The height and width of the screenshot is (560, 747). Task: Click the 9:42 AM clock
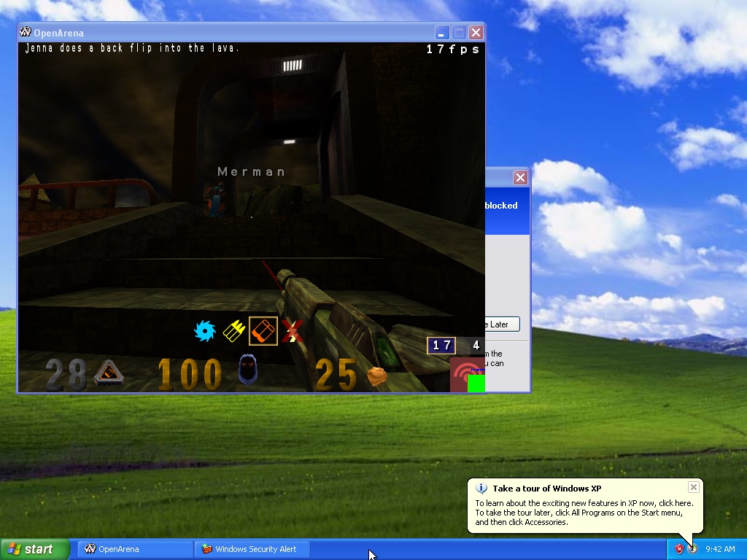(x=720, y=549)
